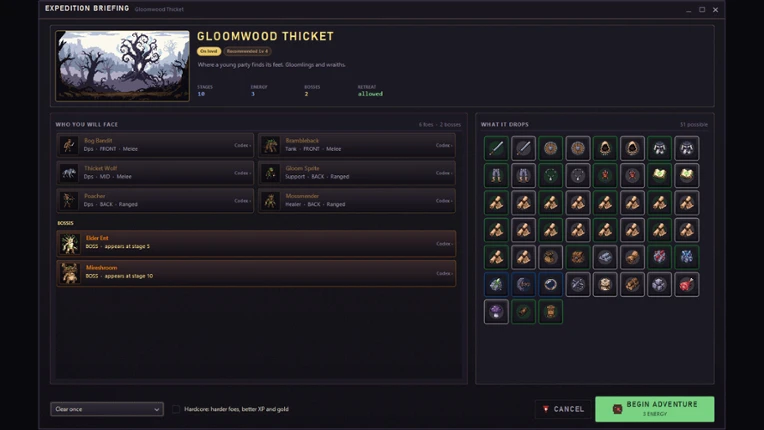Screen dimensions: 764x430
Task: Click the green-gem ore drop
Action: point(496,284)
